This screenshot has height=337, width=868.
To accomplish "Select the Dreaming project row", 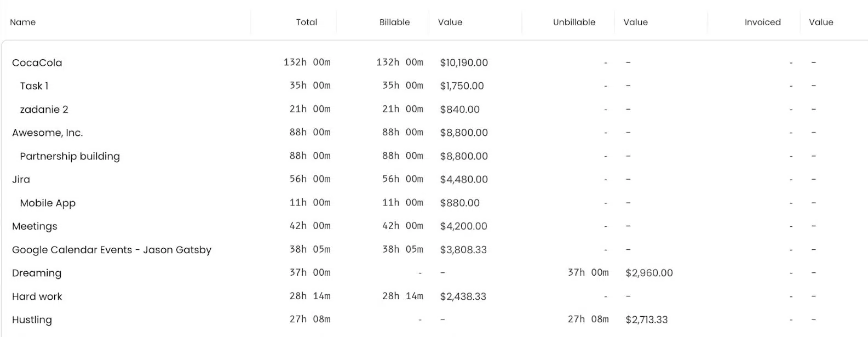I will click(37, 273).
